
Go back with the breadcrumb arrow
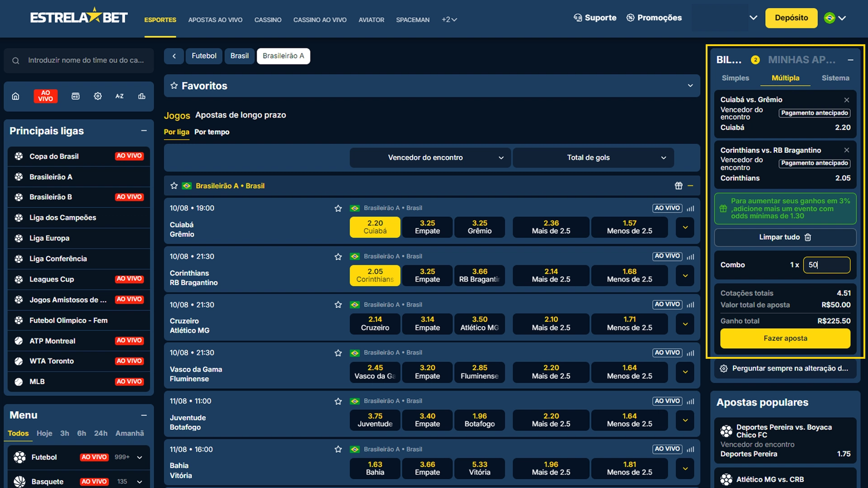pos(174,56)
